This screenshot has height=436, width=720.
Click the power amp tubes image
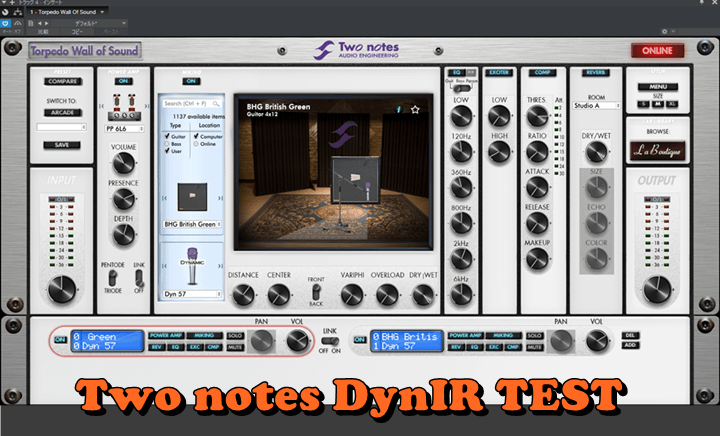[124, 107]
